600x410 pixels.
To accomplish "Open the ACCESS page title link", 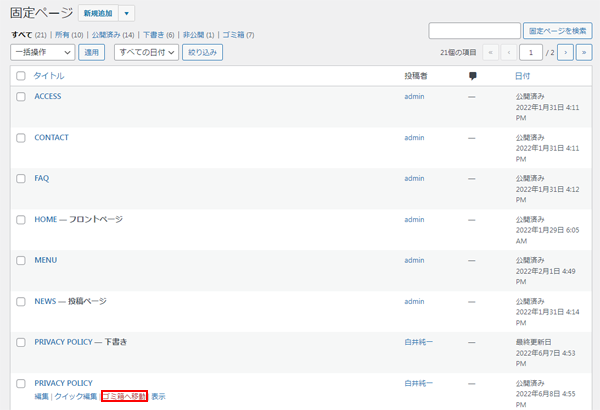I will 48,96.
